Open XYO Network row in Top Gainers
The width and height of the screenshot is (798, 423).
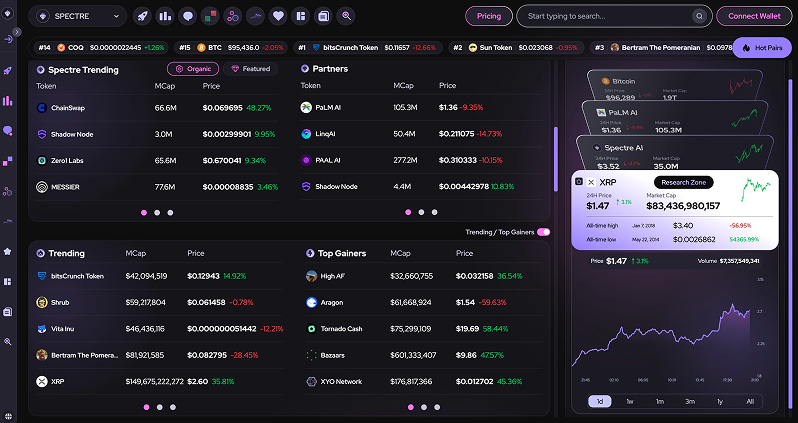point(424,381)
